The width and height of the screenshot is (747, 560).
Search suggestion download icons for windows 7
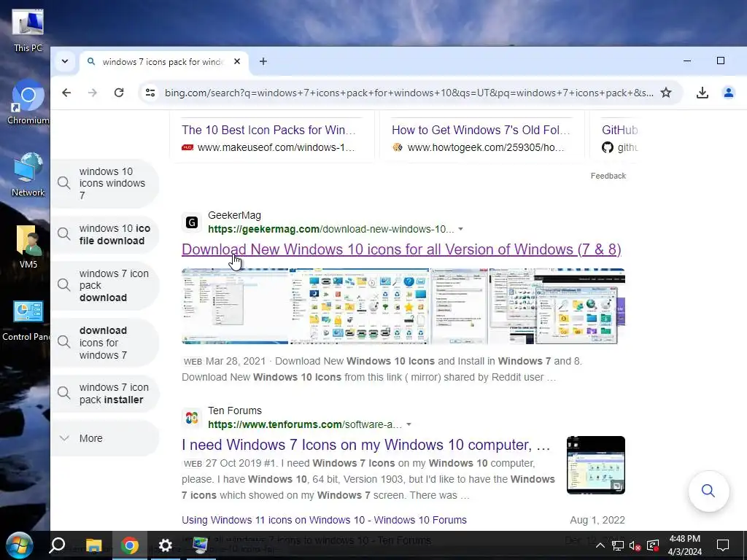click(x=105, y=343)
